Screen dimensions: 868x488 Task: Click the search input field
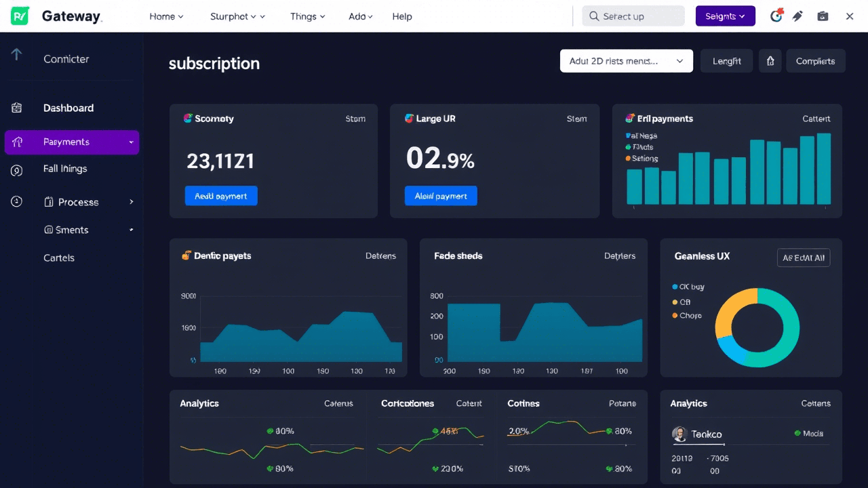click(633, 16)
